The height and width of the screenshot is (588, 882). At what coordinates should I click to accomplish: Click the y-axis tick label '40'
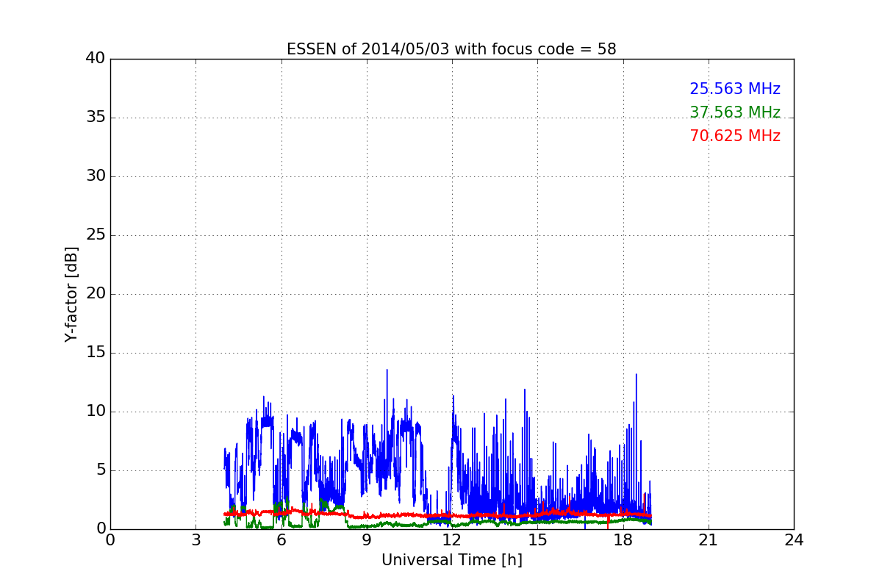[x=96, y=59]
